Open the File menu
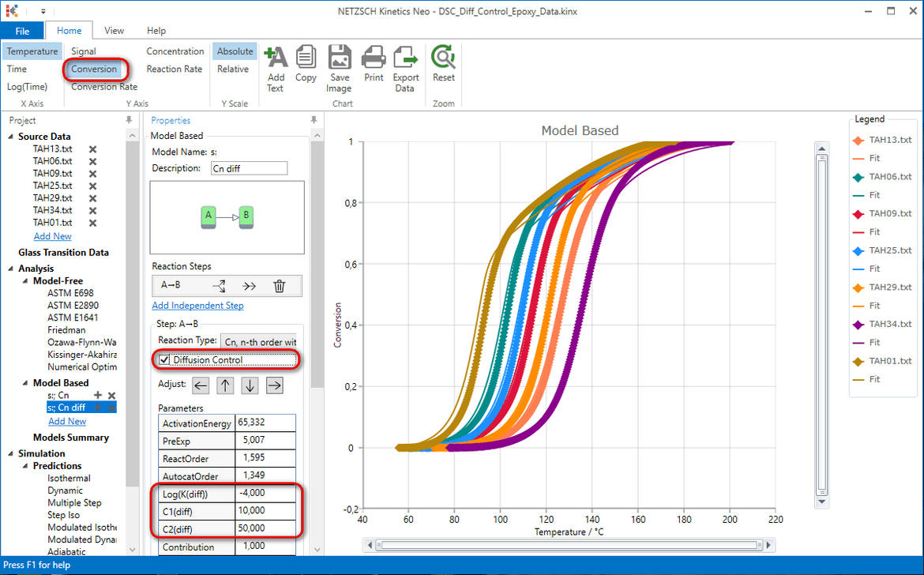This screenshot has height=575, width=924. click(23, 30)
